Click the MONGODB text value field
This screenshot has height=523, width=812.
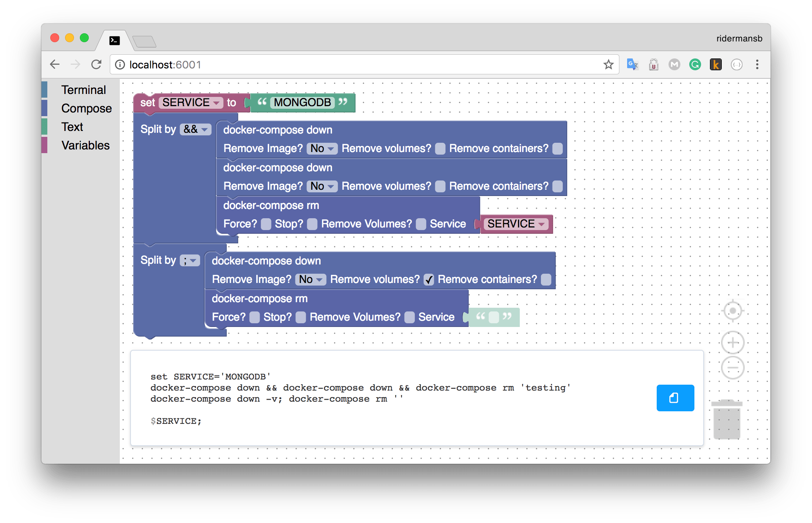[x=302, y=102]
